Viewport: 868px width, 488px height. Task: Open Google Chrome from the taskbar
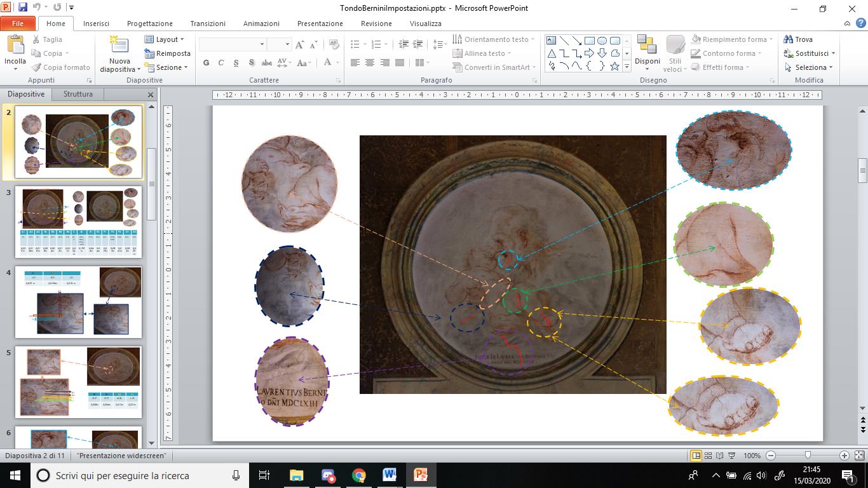[x=359, y=475]
